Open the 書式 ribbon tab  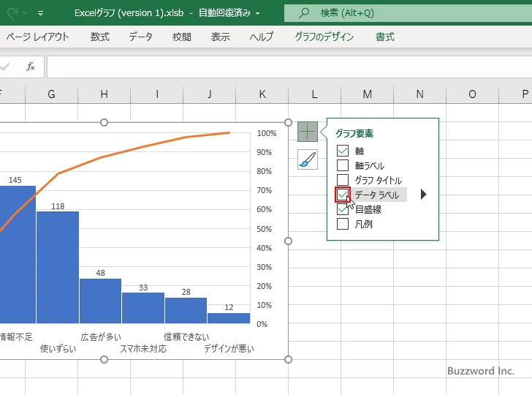385,37
